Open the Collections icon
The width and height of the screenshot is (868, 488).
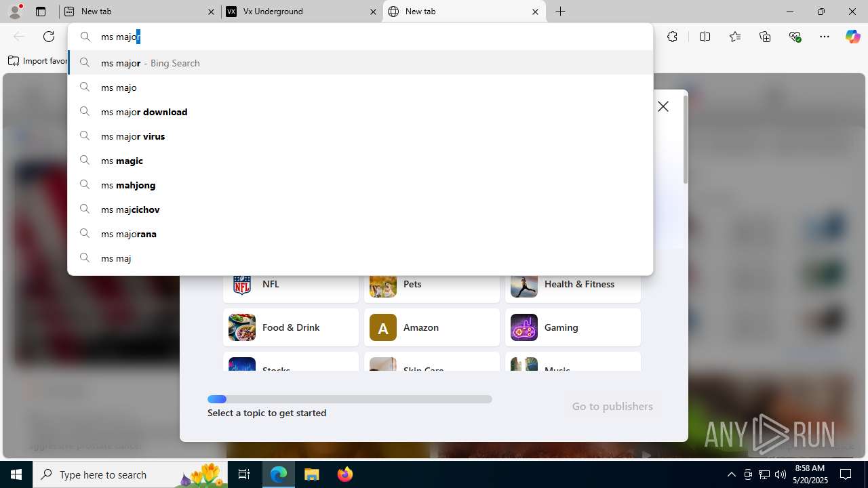(765, 37)
